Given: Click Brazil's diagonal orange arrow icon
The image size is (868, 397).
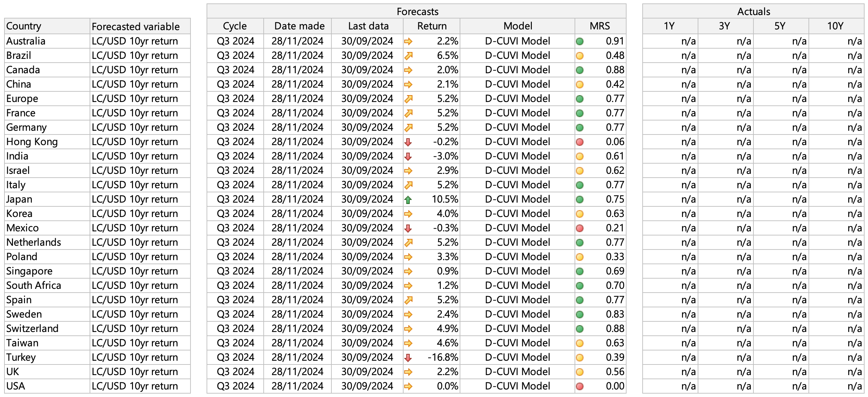Looking at the screenshot, I should click(408, 56).
